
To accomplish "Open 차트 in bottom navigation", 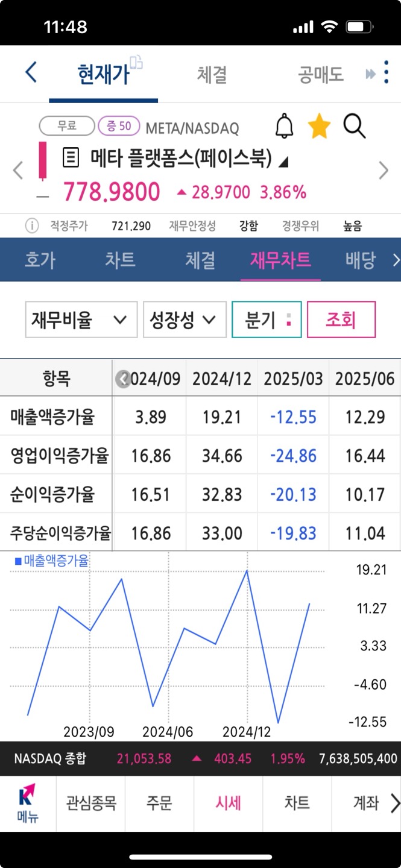I will coord(297,803).
